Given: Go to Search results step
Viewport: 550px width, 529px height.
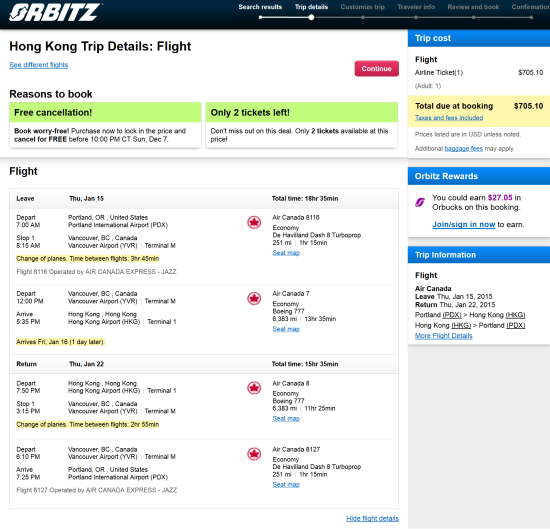Looking at the screenshot, I should pos(260,7).
